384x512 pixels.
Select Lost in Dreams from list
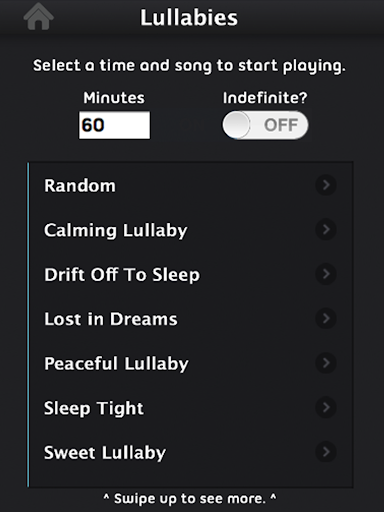click(x=191, y=319)
